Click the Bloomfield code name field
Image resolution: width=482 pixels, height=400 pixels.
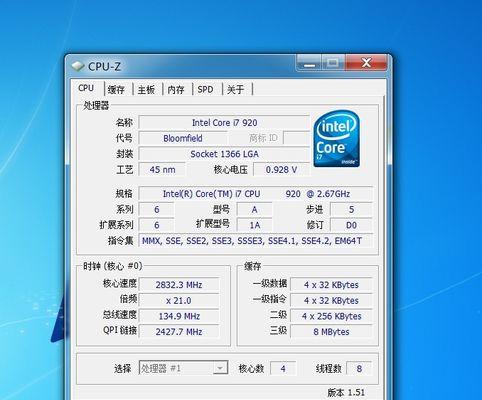click(x=183, y=138)
